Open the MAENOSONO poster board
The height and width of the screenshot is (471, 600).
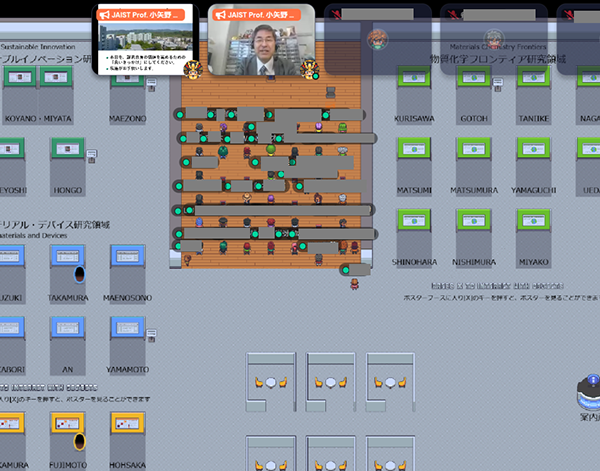click(x=127, y=255)
